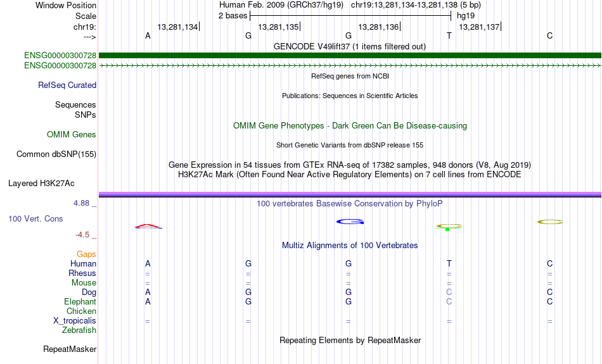This screenshot has width=602, height=364.
Task: Click the sequence direction arrow --->
Action: [89, 37]
